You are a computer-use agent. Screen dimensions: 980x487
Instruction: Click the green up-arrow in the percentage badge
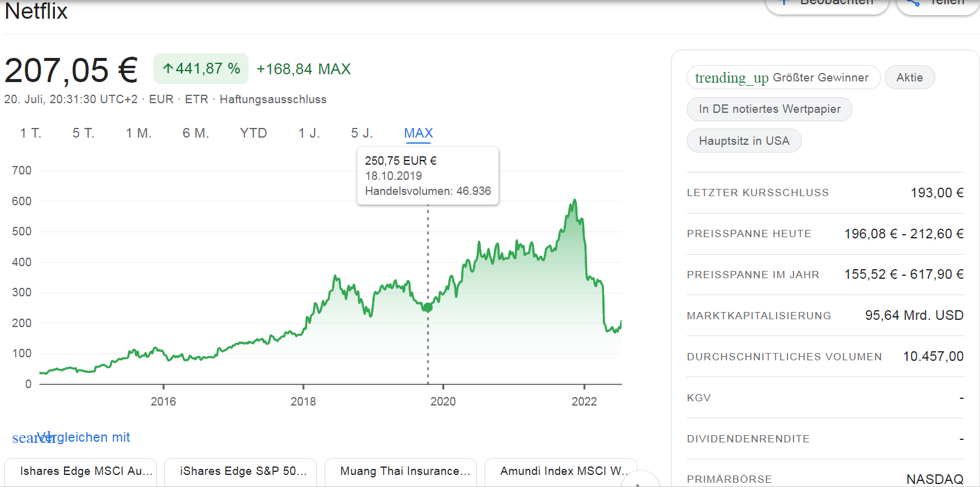click(x=168, y=69)
